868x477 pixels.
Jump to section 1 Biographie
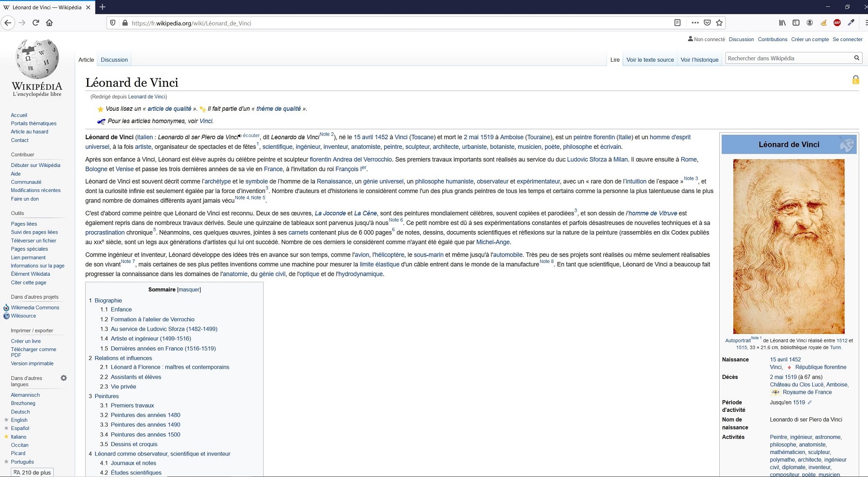click(108, 300)
